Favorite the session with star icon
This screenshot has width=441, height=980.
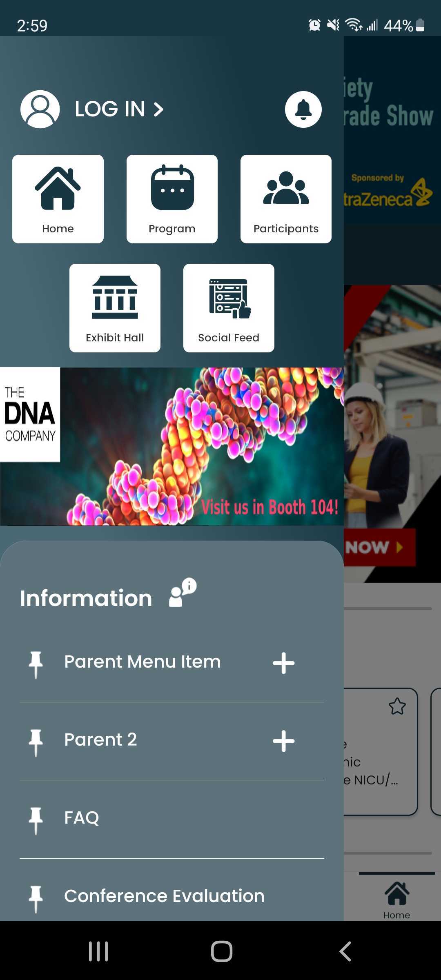point(397,706)
